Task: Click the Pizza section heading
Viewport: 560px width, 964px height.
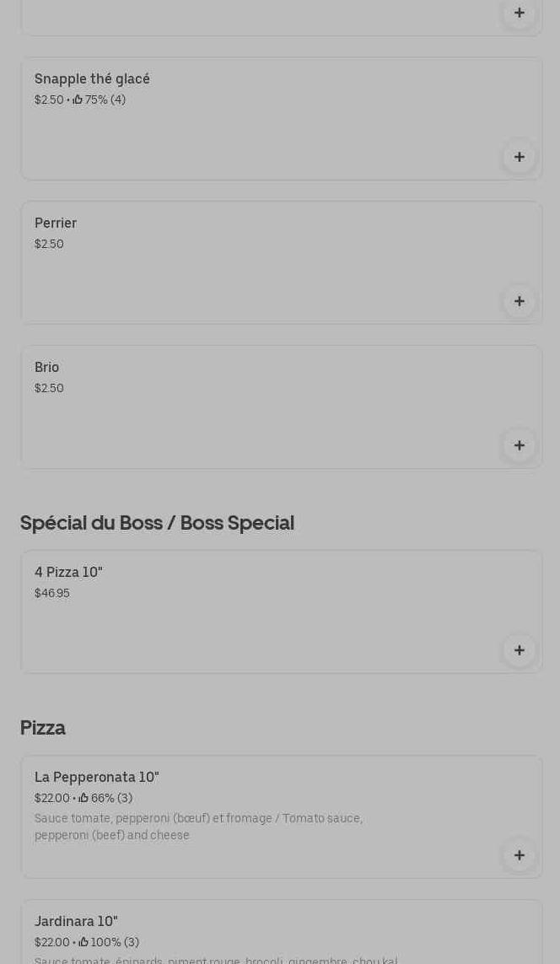Action: (x=43, y=728)
